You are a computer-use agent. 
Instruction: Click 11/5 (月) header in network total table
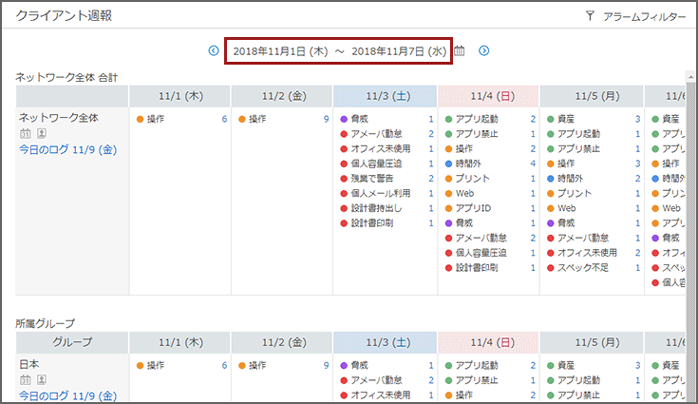(x=592, y=96)
